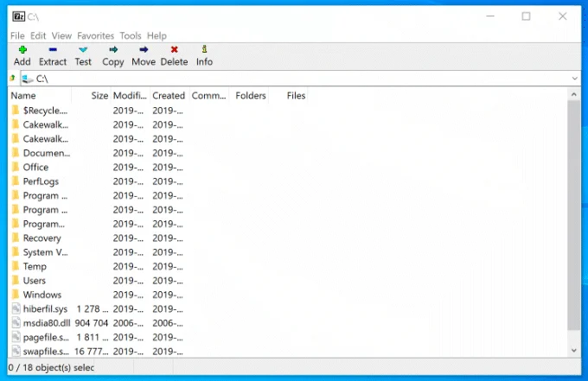Select the Users folder icon
The height and width of the screenshot is (381, 588).
click(x=16, y=280)
